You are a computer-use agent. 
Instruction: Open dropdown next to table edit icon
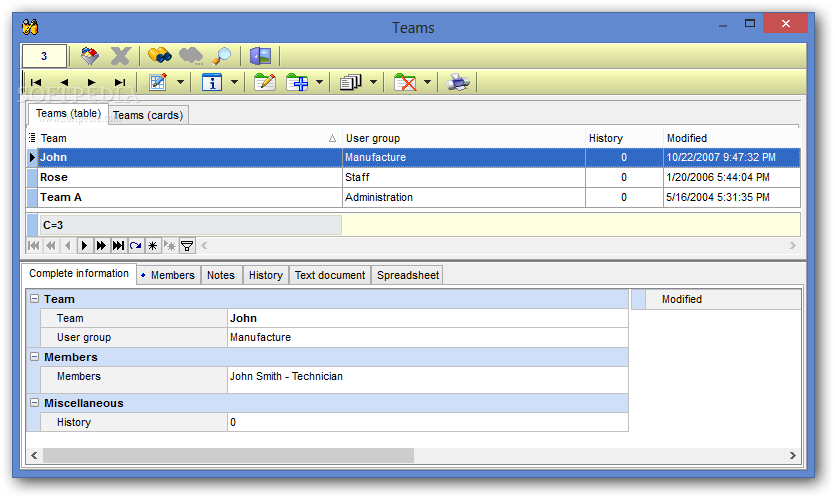click(x=181, y=82)
